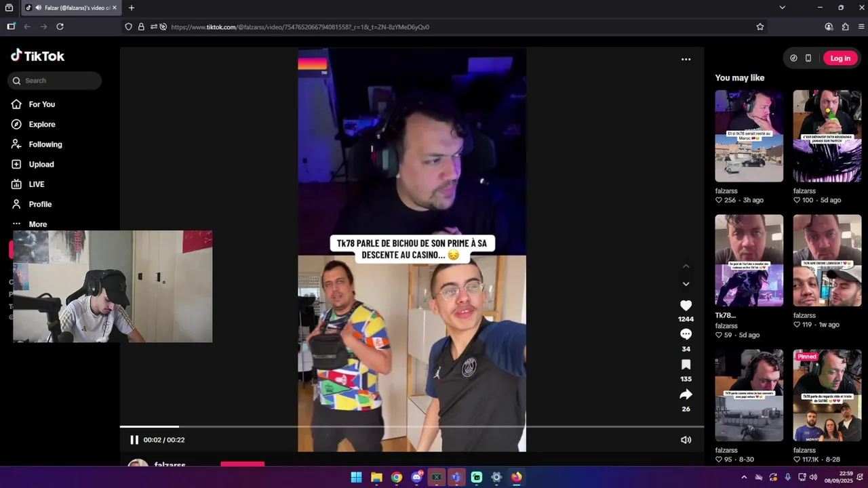Open the tracking protection shield icon
868x488 pixels.
point(128,27)
